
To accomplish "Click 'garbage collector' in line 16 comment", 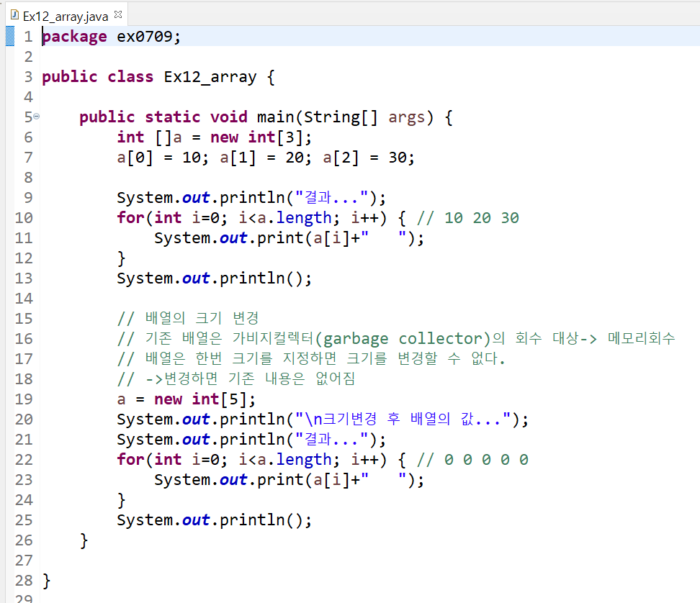I will pyautogui.click(x=403, y=339).
